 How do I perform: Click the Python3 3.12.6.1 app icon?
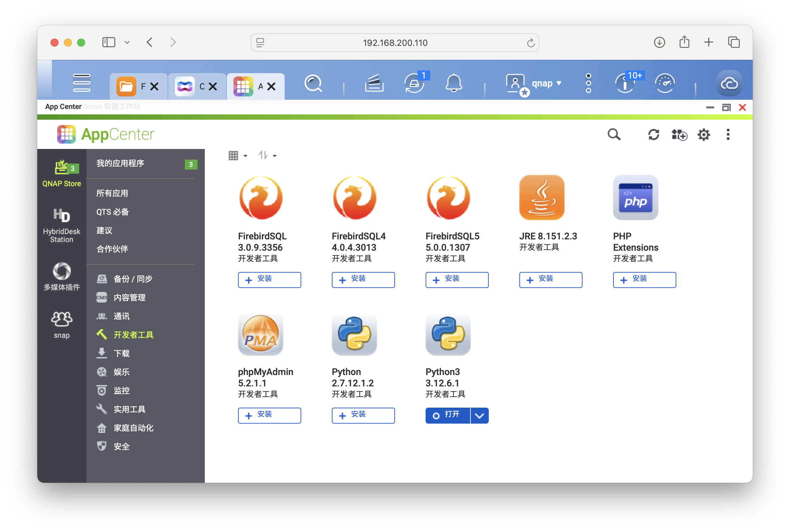click(x=448, y=334)
